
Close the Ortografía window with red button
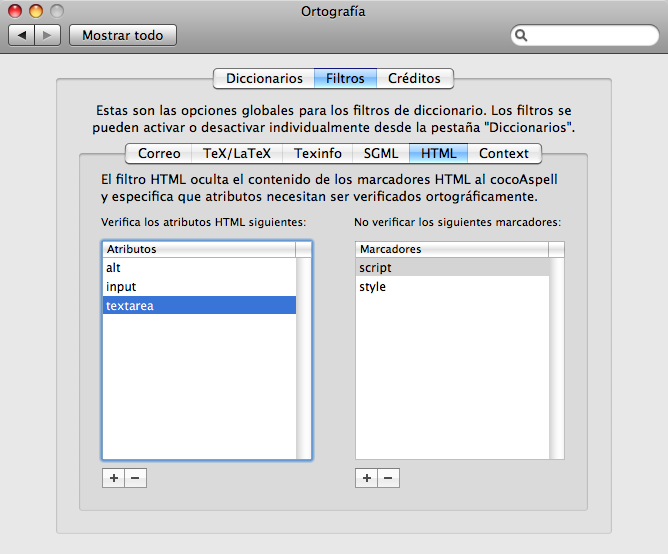click(15, 11)
